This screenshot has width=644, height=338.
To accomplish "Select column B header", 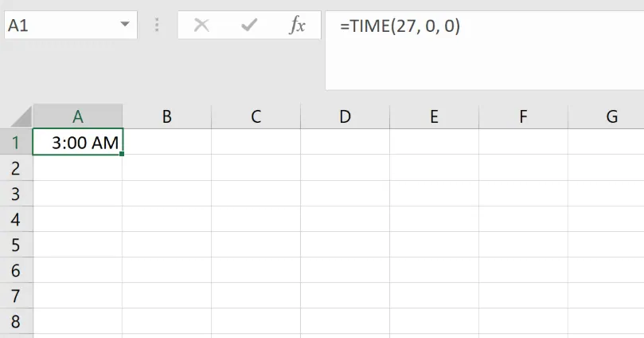I will [167, 116].
